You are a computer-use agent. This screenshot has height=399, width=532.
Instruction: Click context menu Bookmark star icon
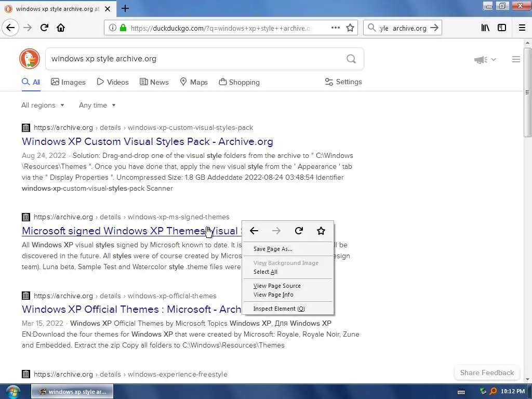click(x=321, y=231)
